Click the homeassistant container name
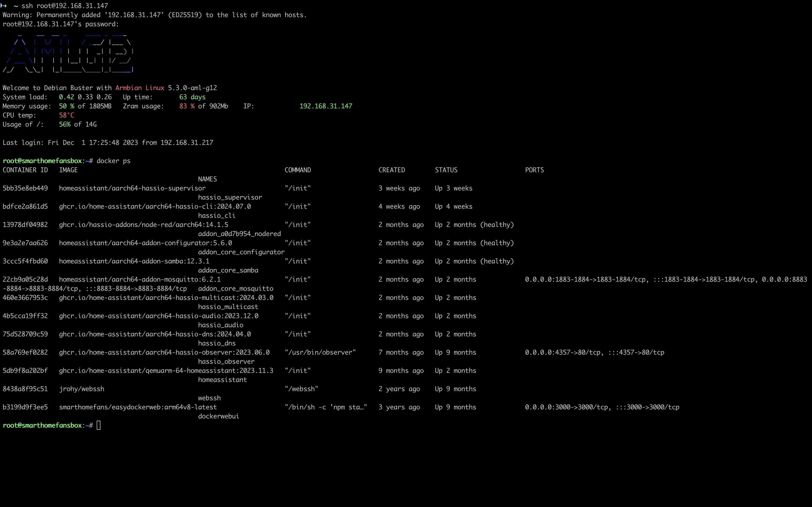Screen dimensions: 812x507 tap(222, 380)
